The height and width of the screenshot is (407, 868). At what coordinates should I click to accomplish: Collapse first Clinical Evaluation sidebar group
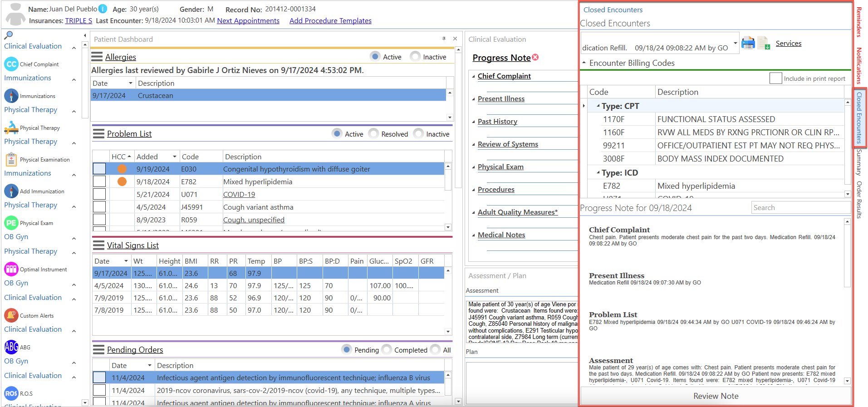74,47
